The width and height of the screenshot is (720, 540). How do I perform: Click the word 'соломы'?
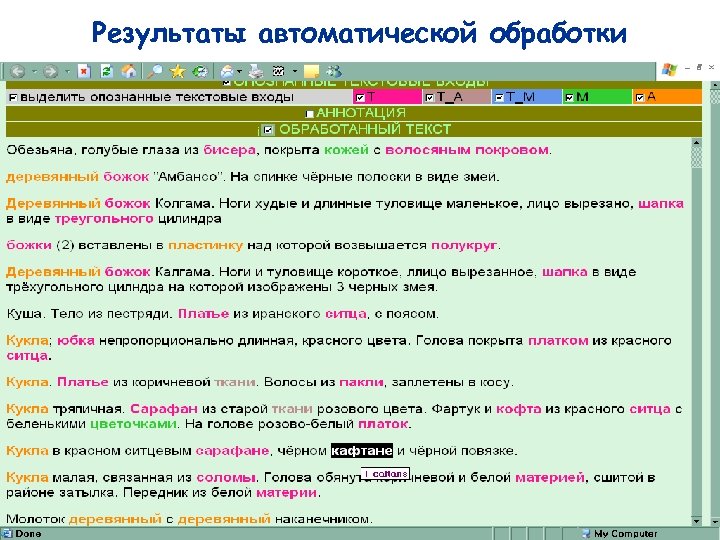tap(226, 478)
